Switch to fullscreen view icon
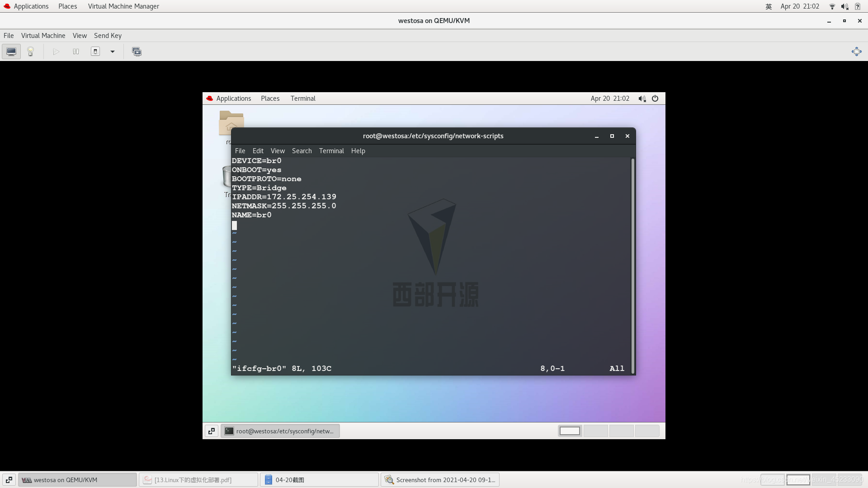 coord(857,52)
